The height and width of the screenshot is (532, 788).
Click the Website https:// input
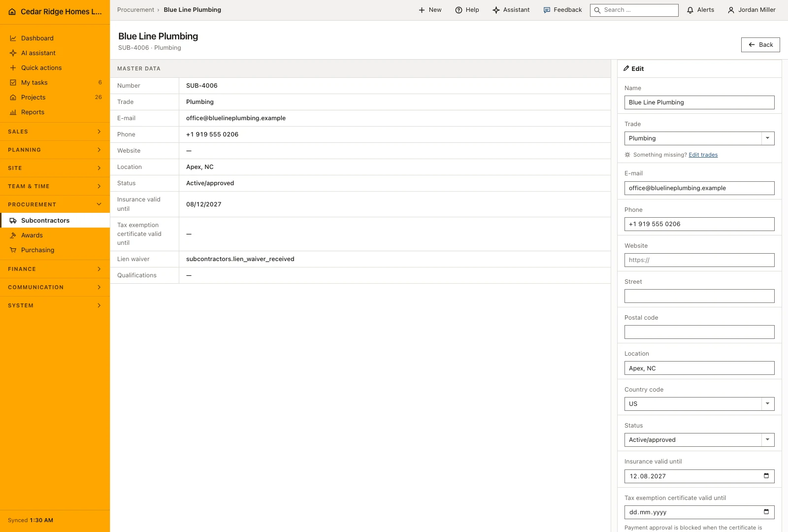(x=699, y=260)
